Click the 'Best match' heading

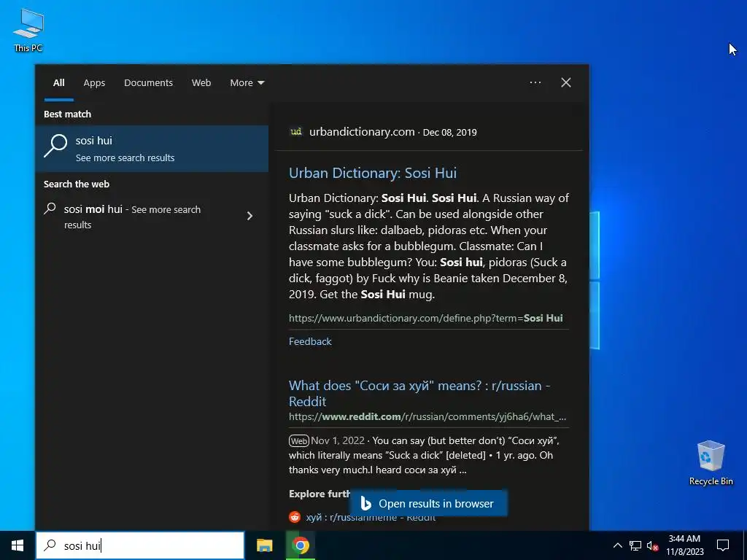[x=68, y=114]
